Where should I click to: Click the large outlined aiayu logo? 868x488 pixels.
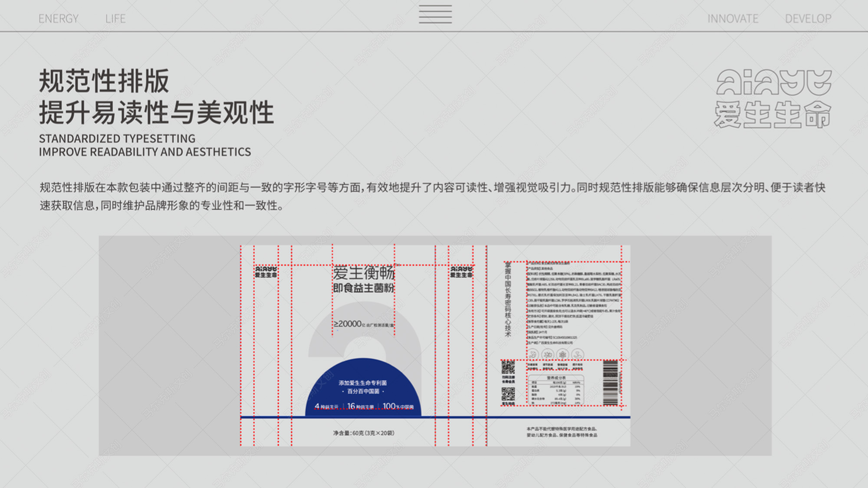(774, 82)
